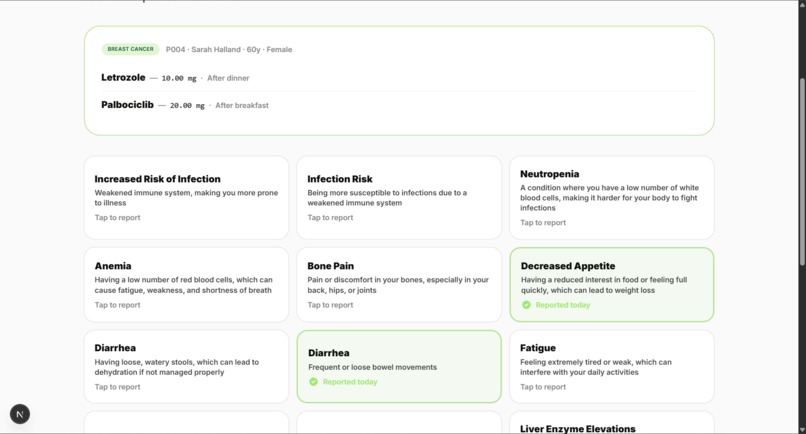
Task: Click green check icon on Decreased Appetite card
Action: [x=526, y=305]
